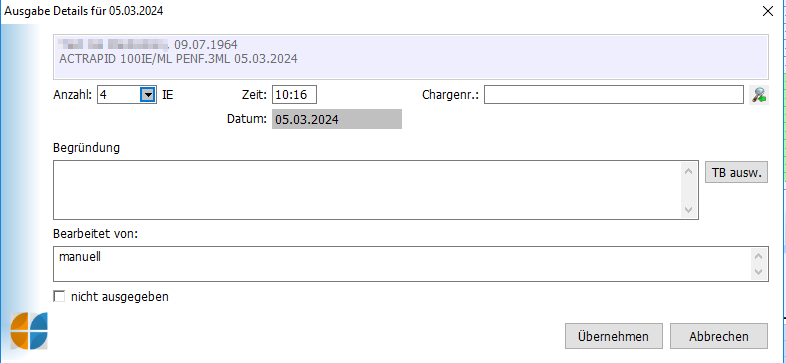Click the 'Begründung' label
The image size is (786, 363).
pyautogui.click(x=86, y=148)
